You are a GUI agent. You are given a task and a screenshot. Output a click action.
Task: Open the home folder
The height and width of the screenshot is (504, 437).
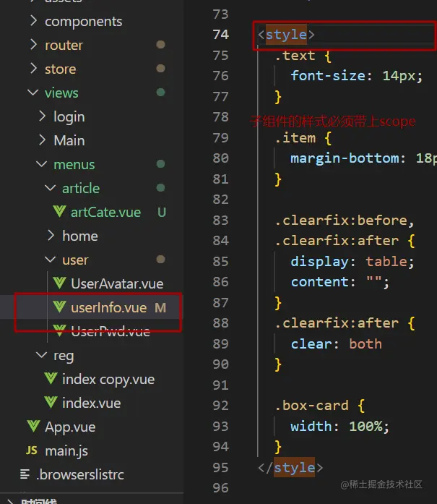coord(80,236)
